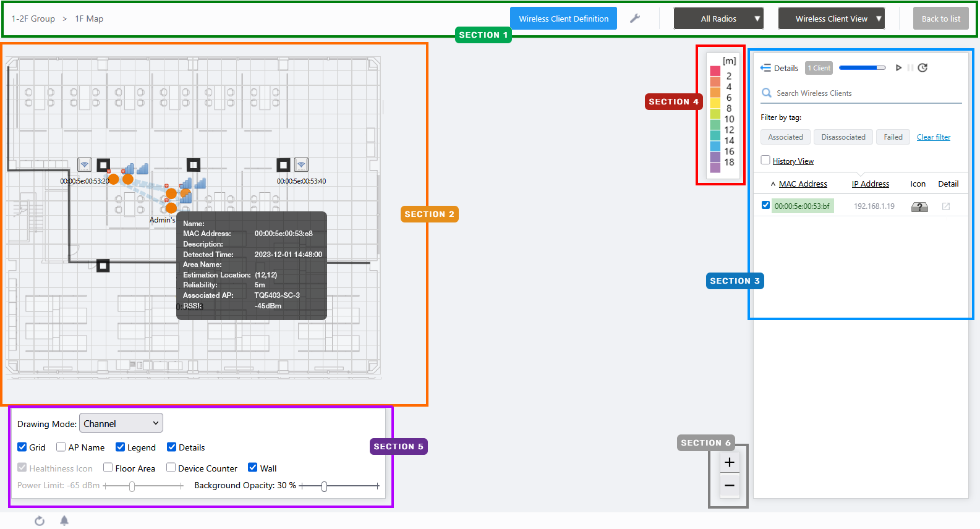Screen dimensions: 980x529
Task: Click the Background Opacity slider handle
Action: [324, 486]
